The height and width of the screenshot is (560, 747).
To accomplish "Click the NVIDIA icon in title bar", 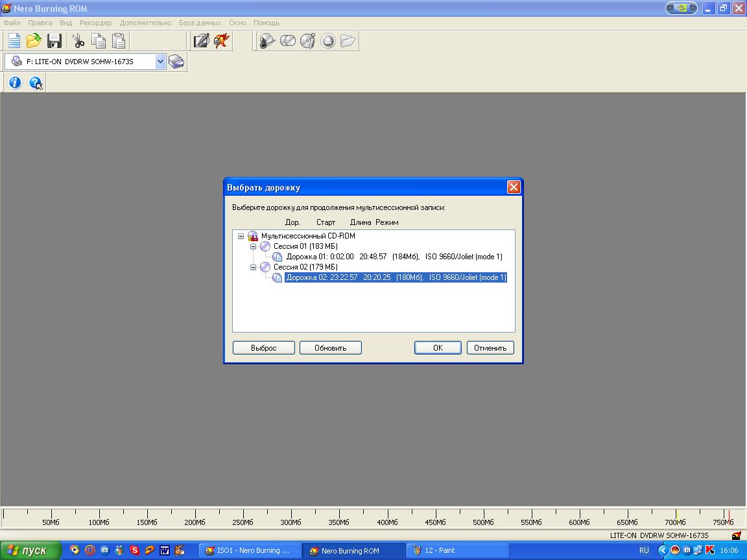I will click(x=682, y=8).
